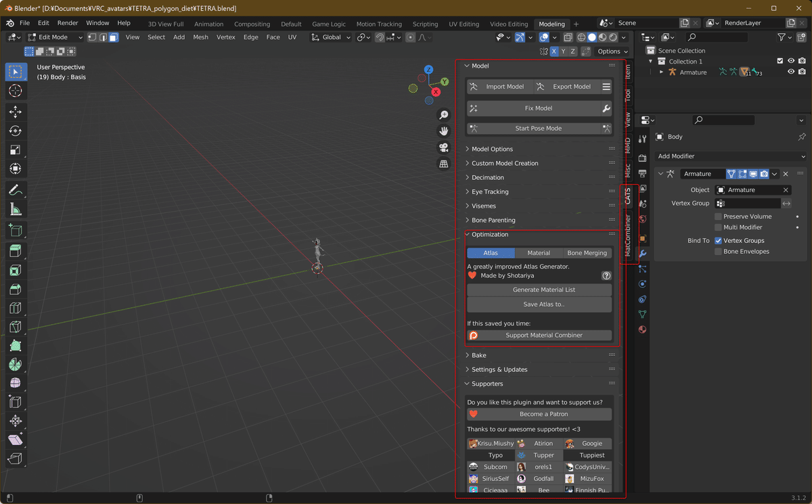Enable Preserve Volume checkbox
This screenshot has height=504, width=812.
(x=718, y=216)
